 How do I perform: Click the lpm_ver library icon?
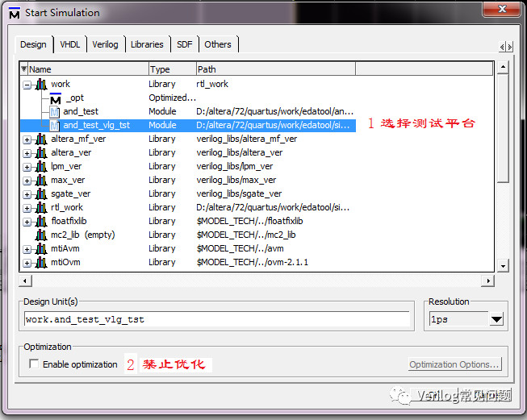pyautogui.click(x=41, y=167)
